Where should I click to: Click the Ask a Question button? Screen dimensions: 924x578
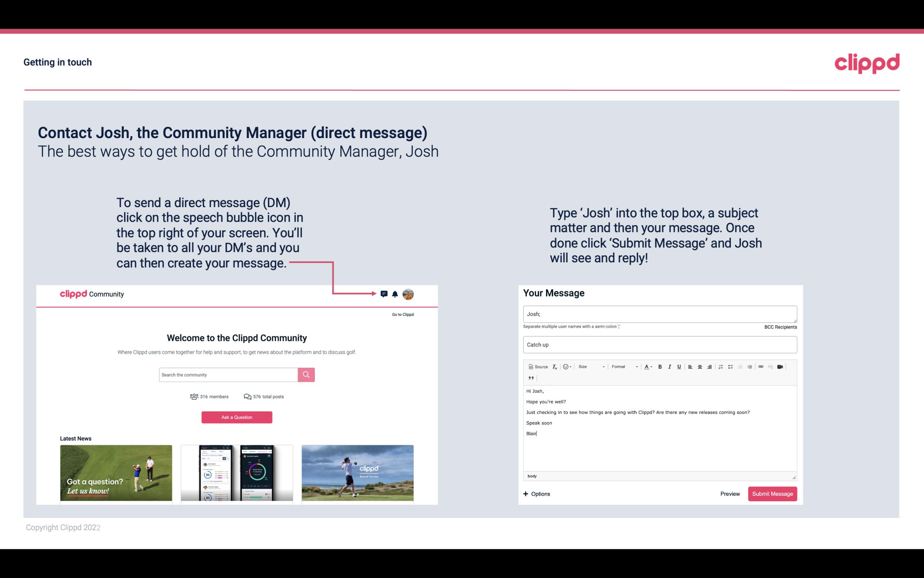coord(237,417)
